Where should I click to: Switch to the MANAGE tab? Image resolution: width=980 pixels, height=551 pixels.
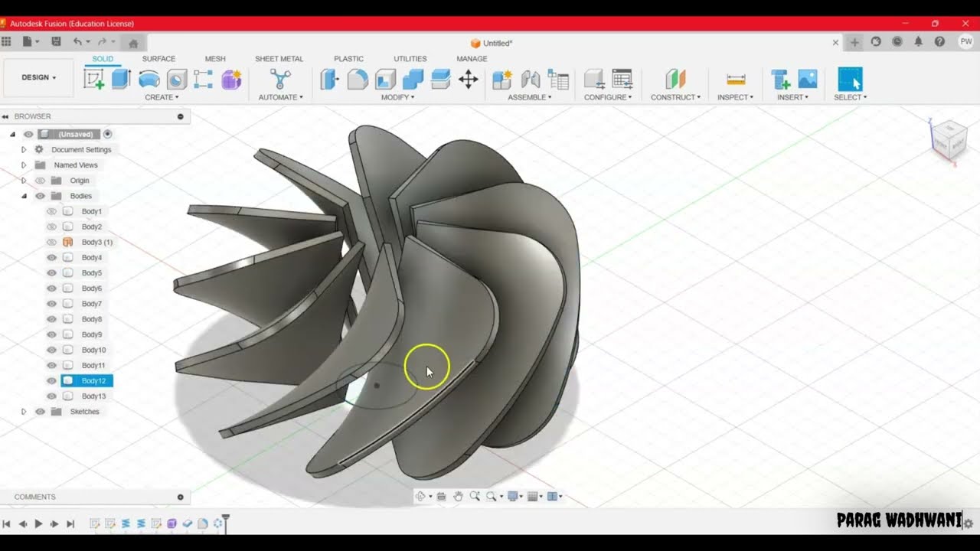(472, 59)
